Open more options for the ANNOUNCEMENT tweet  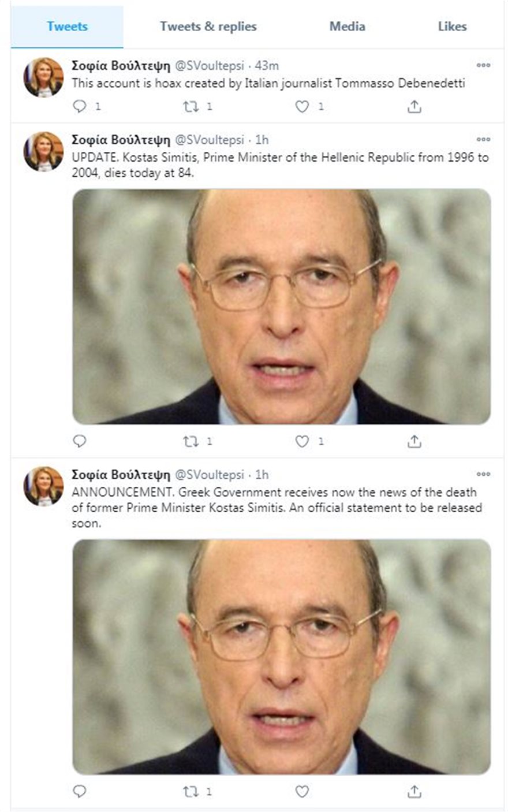(x=483, y=474)
